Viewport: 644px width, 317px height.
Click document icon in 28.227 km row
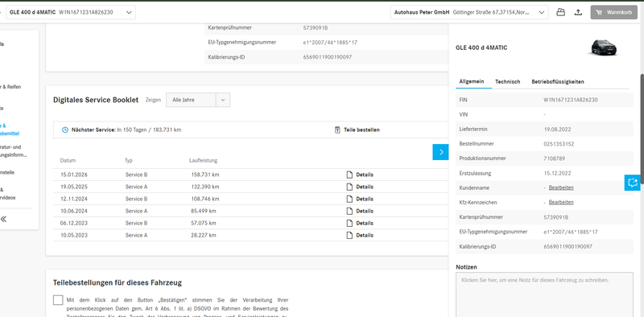[x=349, y=235]
